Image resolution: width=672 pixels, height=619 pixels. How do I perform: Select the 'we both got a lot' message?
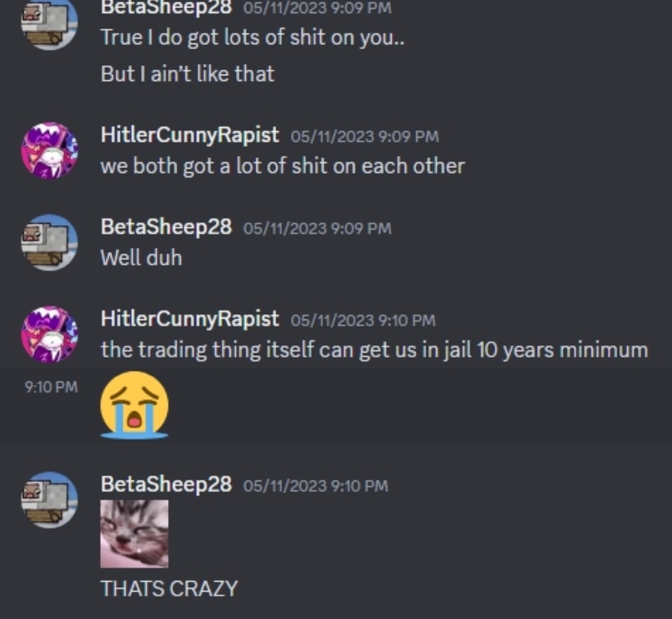(x=282, y=166)
